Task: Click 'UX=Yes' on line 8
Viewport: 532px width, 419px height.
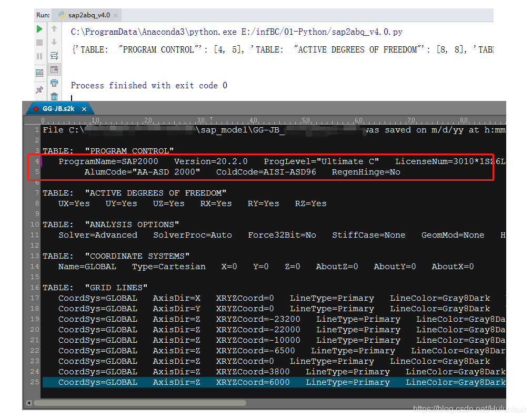Action: pyautogui.click(x=74, y=203)
